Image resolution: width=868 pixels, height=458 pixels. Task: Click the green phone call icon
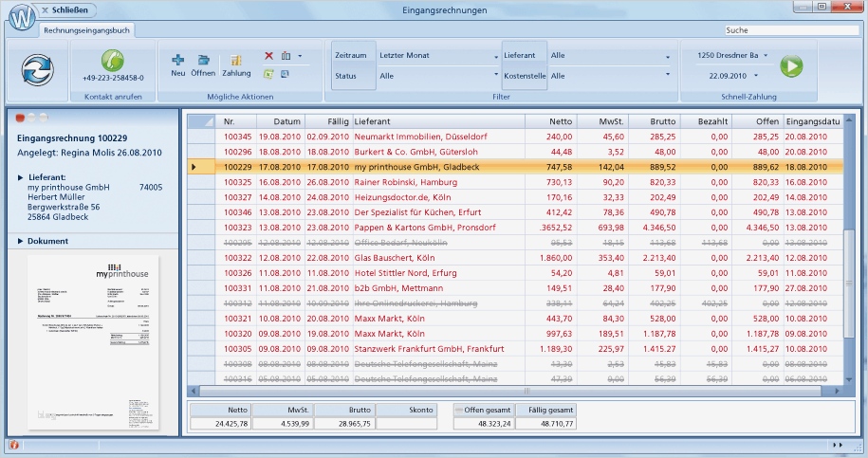coord(112,61)
